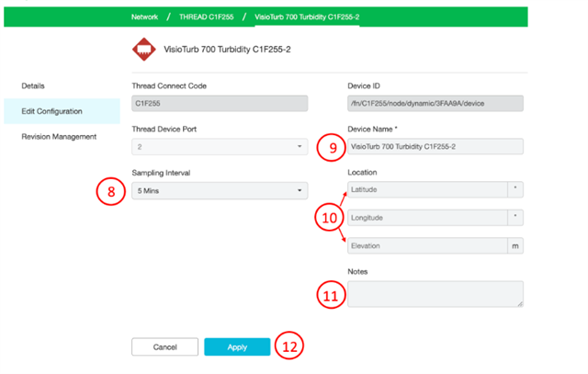Select the 5 Mins sampling interval box
The height and width of the screenshot is (374, 588).
click(220, 190)
